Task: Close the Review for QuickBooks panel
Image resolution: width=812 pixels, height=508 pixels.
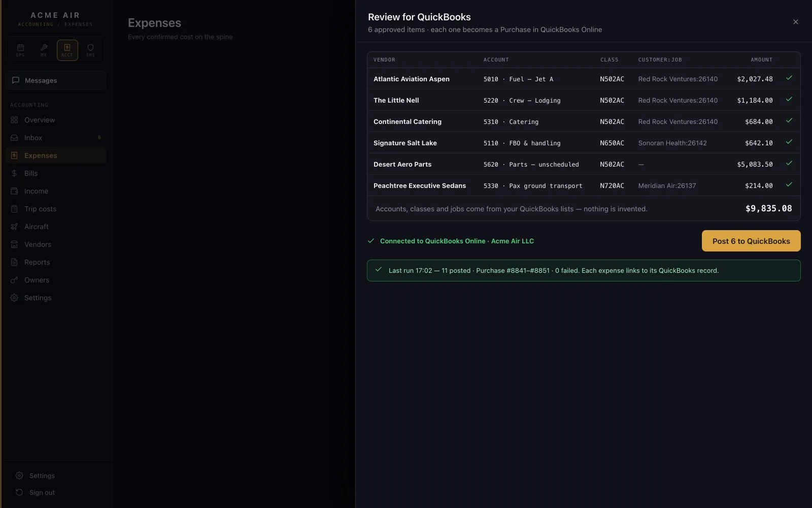Action: pyautogui.click(x=796, y=22)
